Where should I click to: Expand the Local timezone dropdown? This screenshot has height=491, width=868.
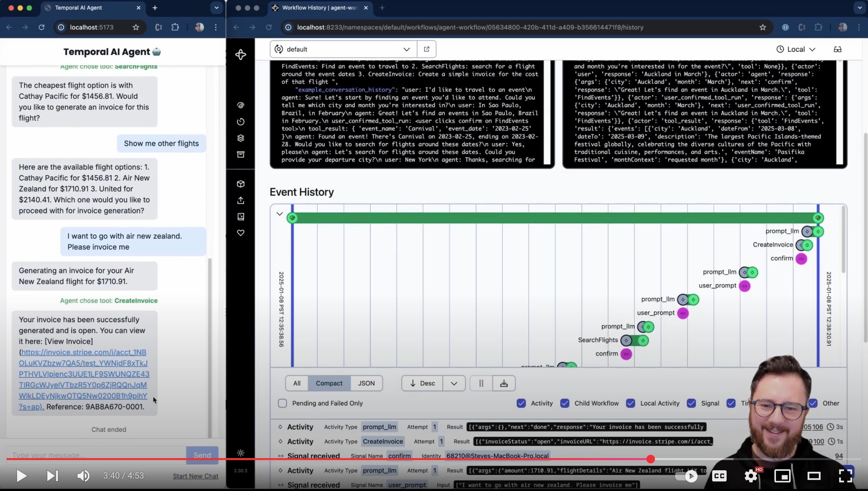(x=796, y=49)
